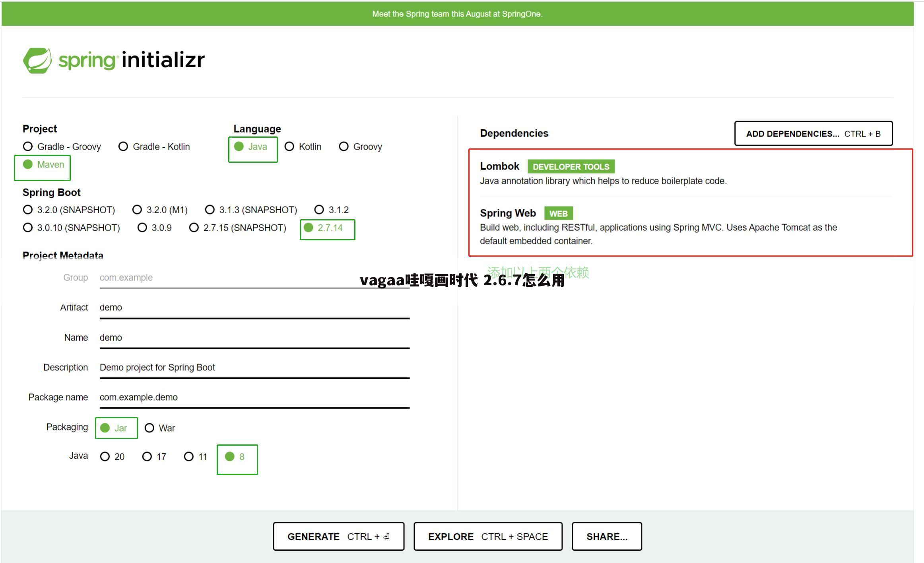Select Java version 11
This screenshot has height=563, width=924.
click(196, 457)
